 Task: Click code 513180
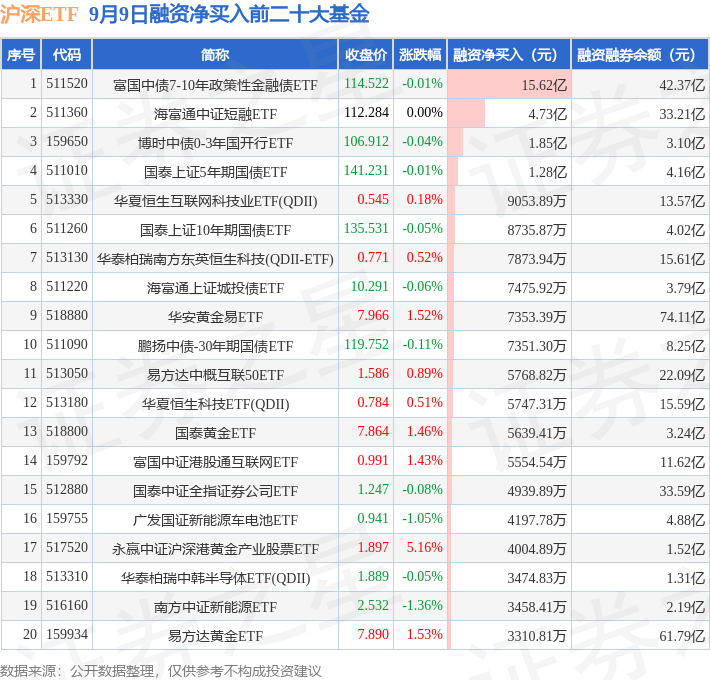coord(67,402)
